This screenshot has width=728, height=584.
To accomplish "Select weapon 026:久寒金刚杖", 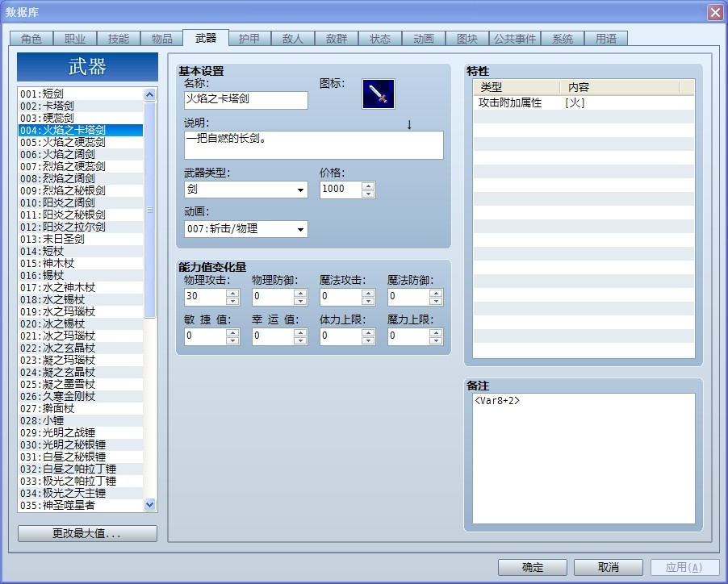I will tap(81, 397).
